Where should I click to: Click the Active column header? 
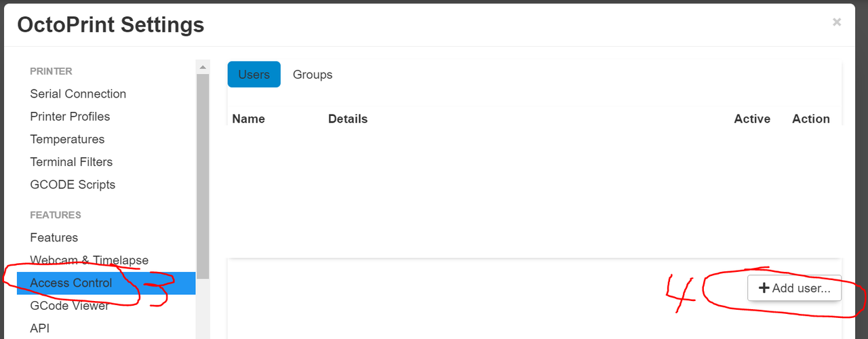(752, 119)
